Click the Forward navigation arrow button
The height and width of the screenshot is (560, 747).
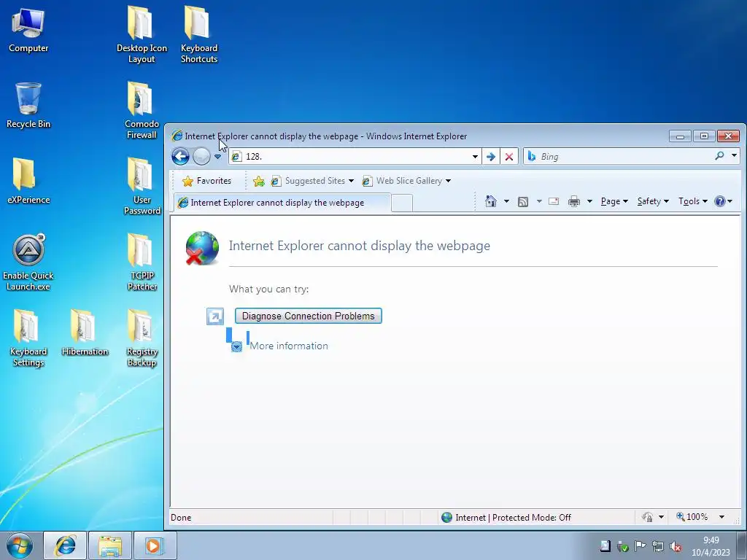pyautogui.click(x=201, y=156)
